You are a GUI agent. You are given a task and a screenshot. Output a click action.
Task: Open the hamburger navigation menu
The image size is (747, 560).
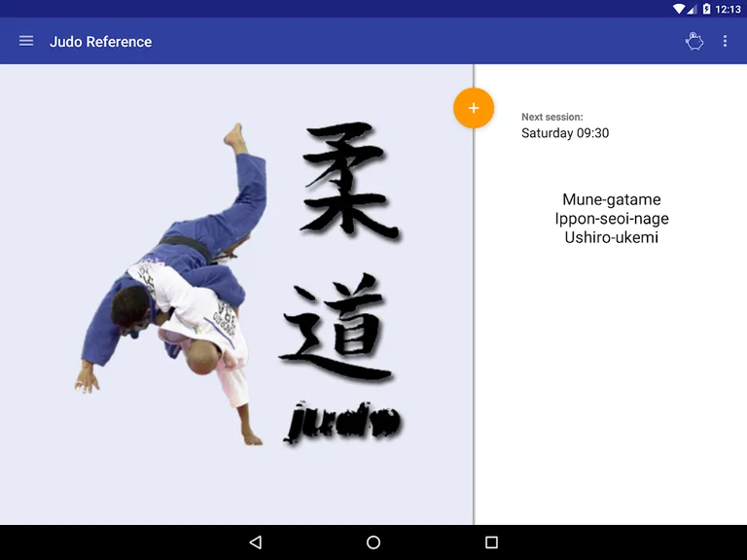coord(26,42)
